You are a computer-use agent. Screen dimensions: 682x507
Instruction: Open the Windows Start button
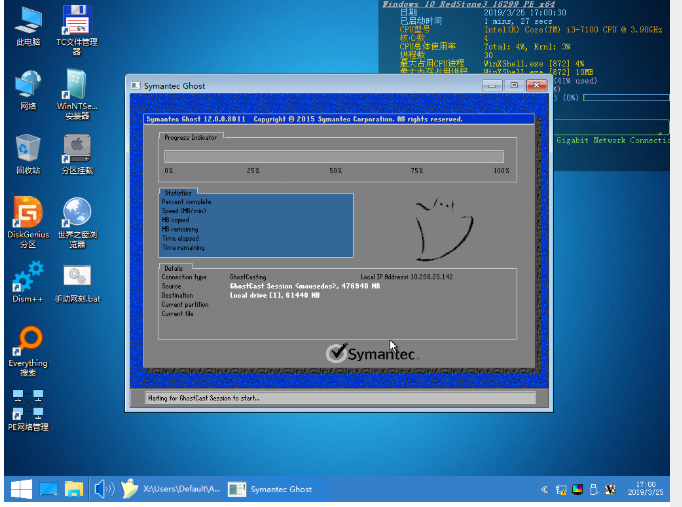click(x=21, y=489)
